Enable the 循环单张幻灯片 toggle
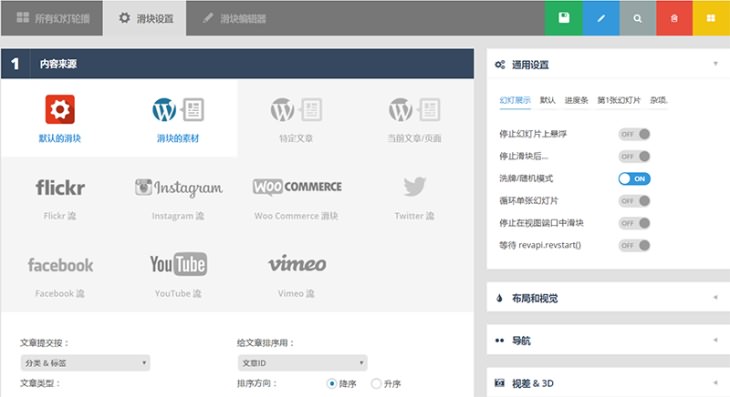Image resolution: width=730 pixels, height=397 pixels. point(634,201)
